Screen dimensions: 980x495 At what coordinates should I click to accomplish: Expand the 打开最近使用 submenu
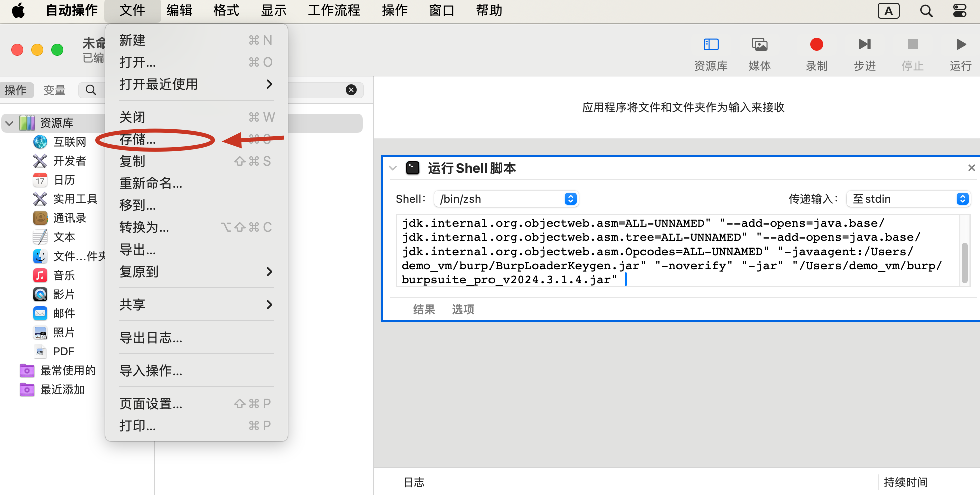coord(196,84)
